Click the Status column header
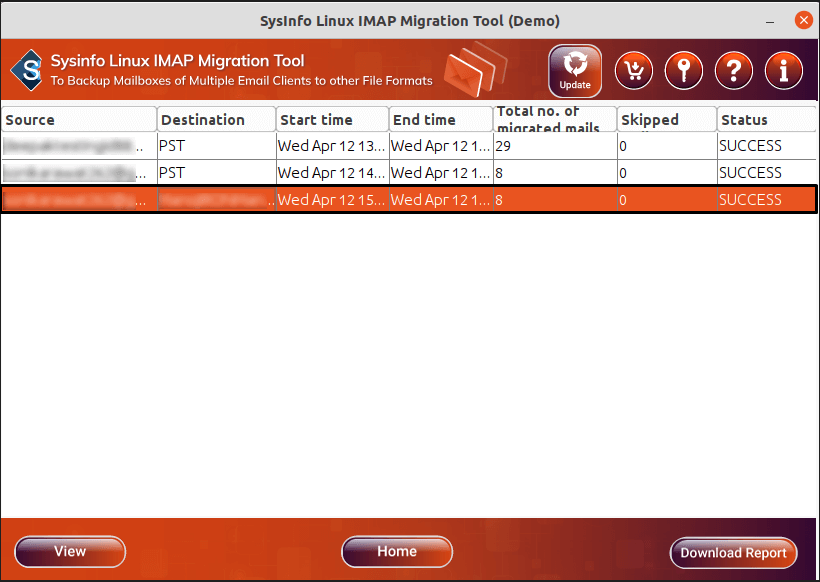 [766, 119]
